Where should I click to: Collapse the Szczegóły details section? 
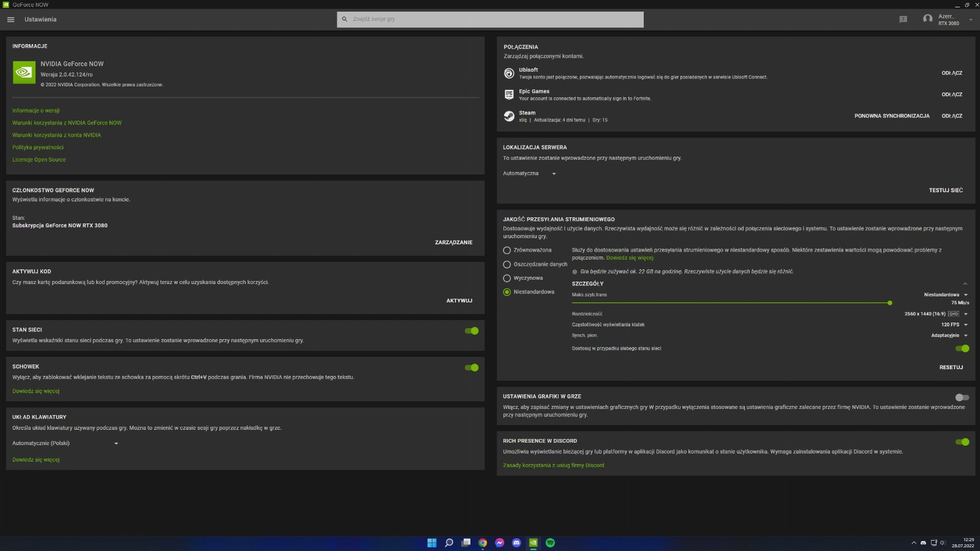(965, 284)
